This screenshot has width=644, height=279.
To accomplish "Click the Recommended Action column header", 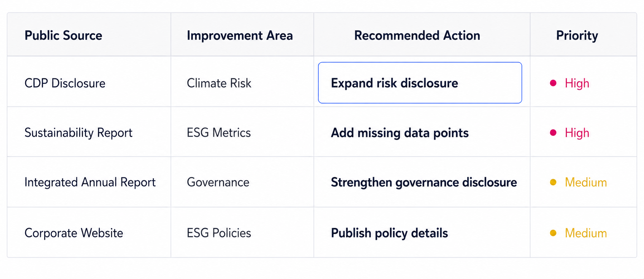I will pyautogui.click(x=417, y=36).
